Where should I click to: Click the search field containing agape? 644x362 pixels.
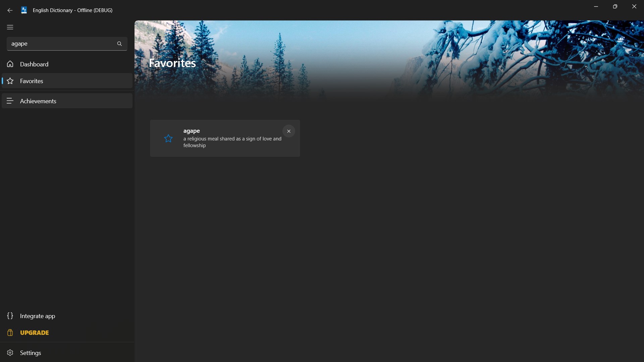(60, 44)
